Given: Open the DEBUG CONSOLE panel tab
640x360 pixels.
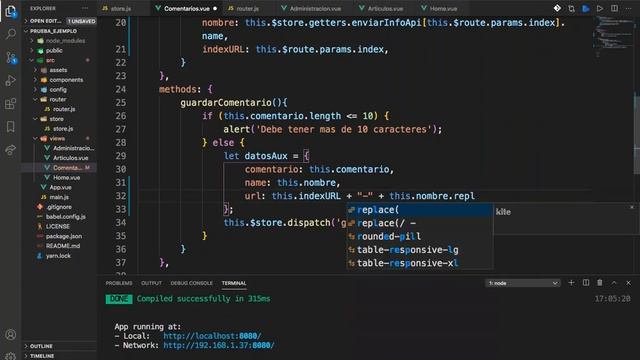Looking at the screenshot, I should click(x=191, y=283).
